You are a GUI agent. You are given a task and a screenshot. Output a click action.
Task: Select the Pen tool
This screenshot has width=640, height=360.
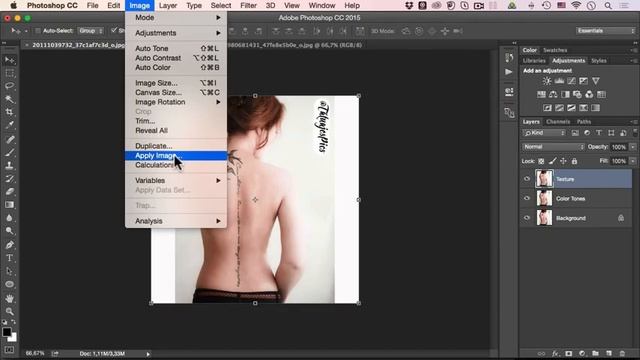pos(10,245)
